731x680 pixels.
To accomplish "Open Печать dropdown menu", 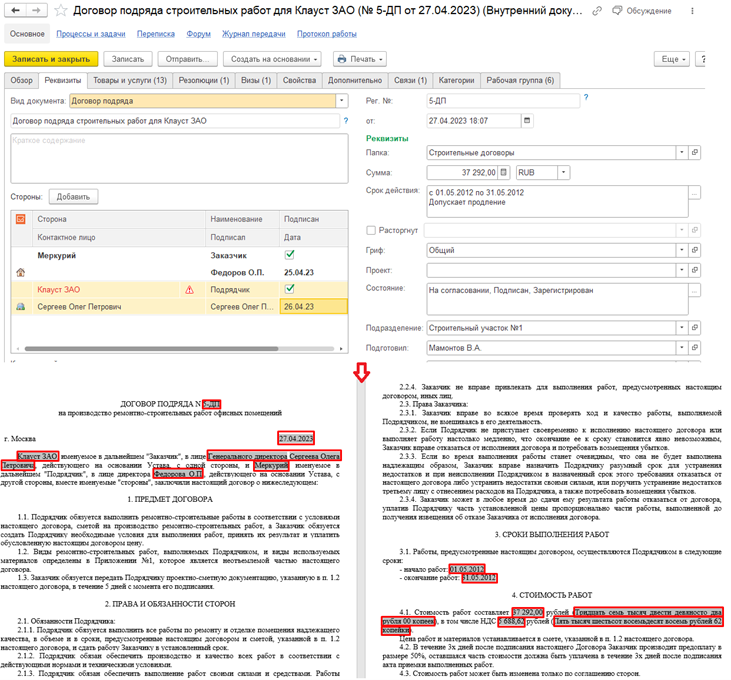I will (360, 59).
